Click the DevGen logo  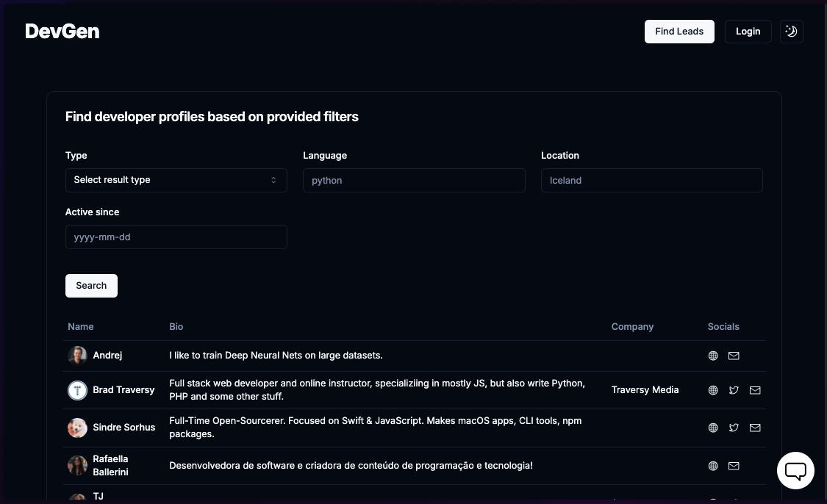click(62, 32)
